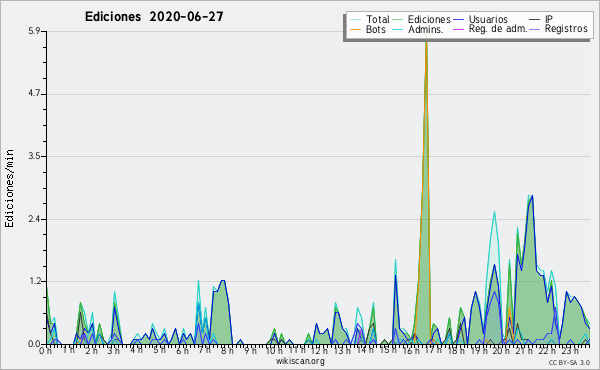Viewport: 600px width, 370px height.
Task: Select the 'Bots' legend entry
Action: point(376,29)
